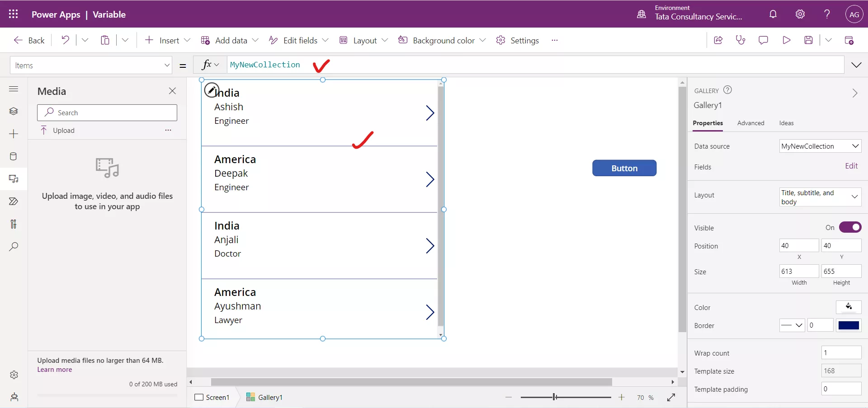Open the Tree view panel
Image resolution: width=868 pixels, height=408 pixels.
14,111
